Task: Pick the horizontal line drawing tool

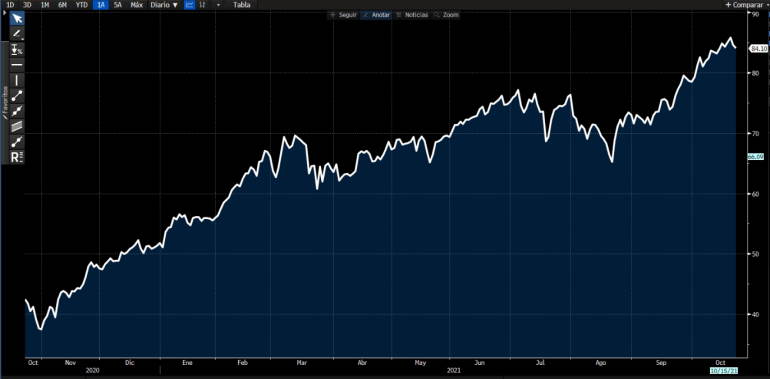Action: click(17, 65)
